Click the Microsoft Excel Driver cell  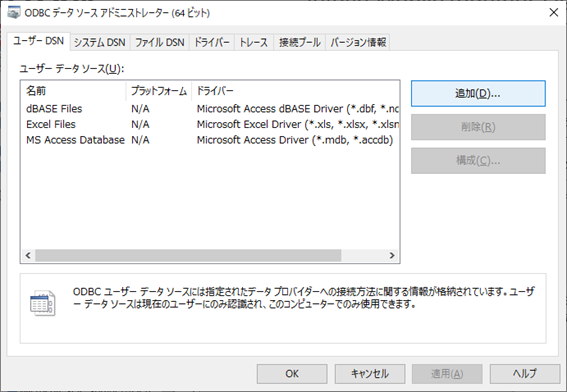tap(298, 124)
